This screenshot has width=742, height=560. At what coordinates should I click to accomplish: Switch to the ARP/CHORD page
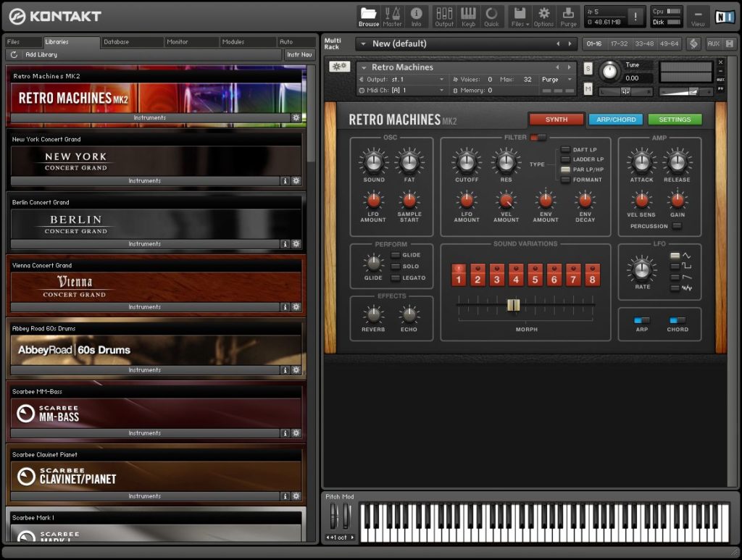point(615,120)
